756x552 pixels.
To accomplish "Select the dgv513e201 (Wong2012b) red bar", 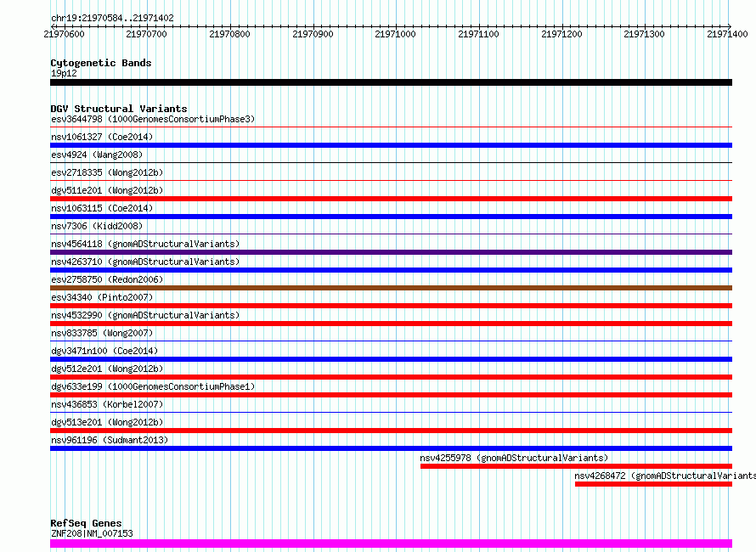I will [391, 431].
